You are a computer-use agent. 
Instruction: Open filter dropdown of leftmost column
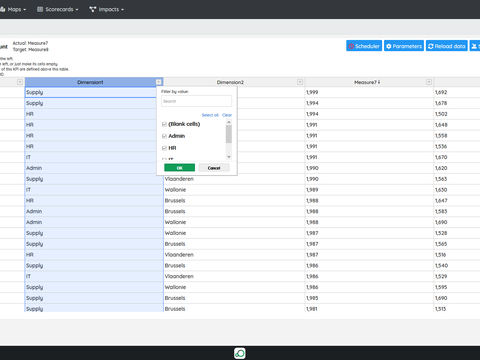[x=20, y=82]
